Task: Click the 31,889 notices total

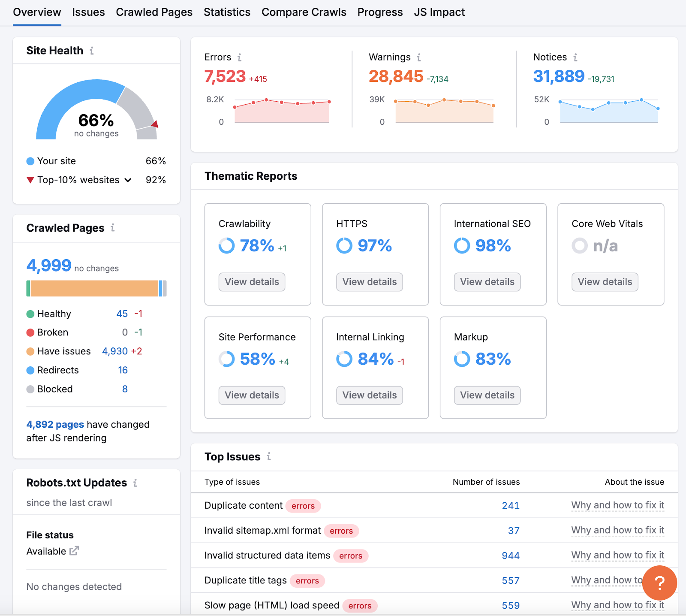Action: pos(559,76)
